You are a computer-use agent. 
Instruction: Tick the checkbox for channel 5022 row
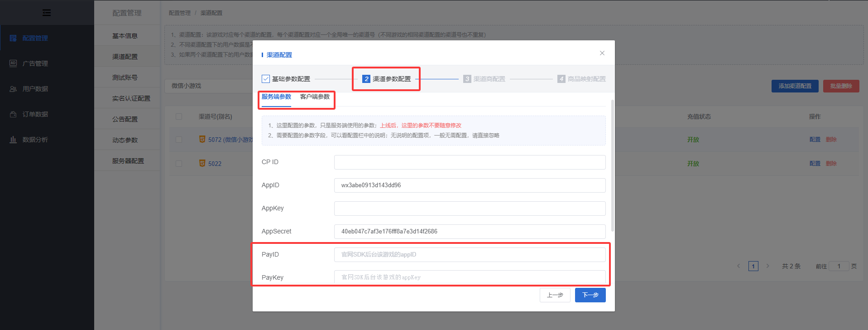[179, 164]
